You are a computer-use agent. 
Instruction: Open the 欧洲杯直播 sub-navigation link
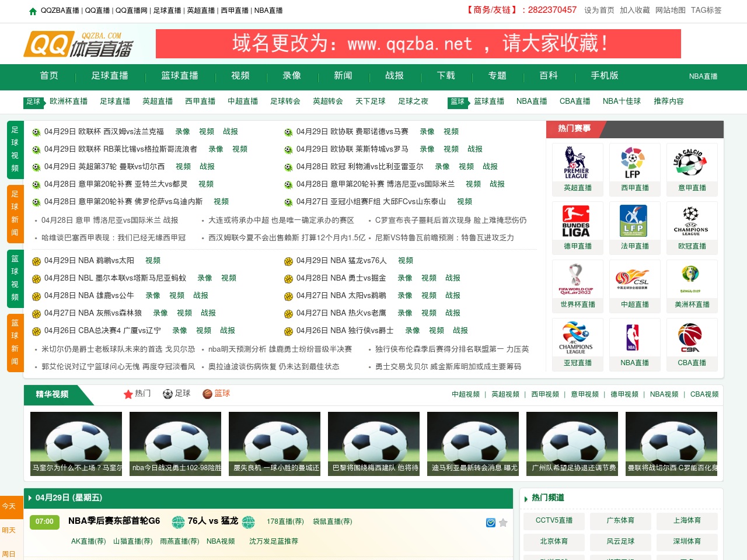tap(69, 101)
